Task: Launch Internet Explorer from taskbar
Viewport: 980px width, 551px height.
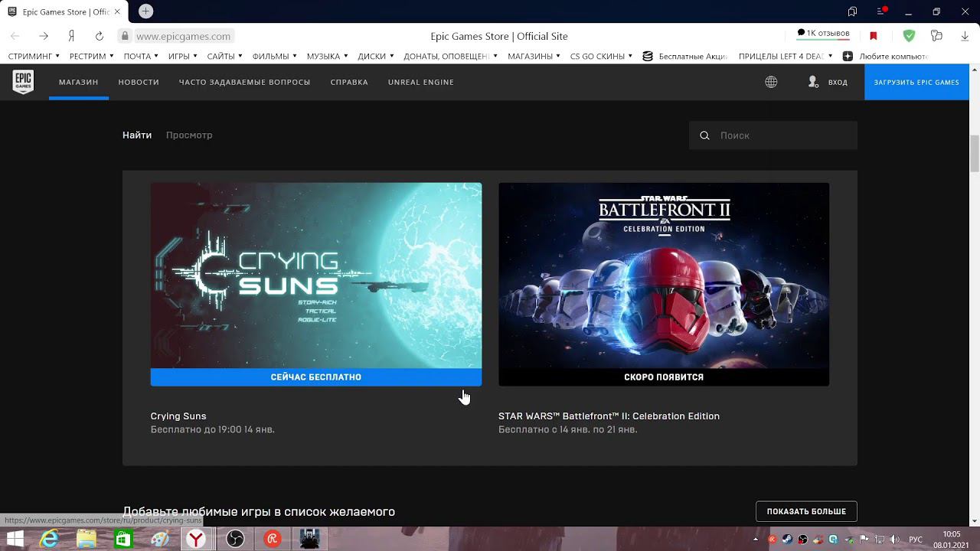Action: pyautogui.click(x=49, y=540)
